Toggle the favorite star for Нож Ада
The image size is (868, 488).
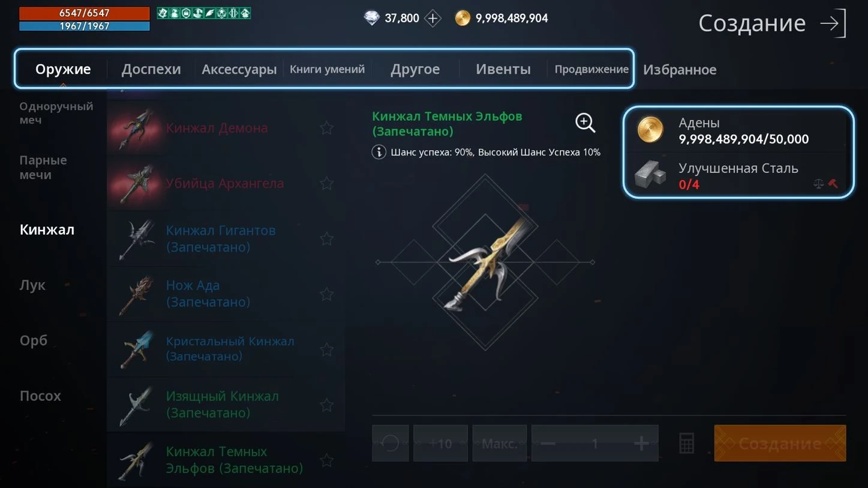click(326, 294)
